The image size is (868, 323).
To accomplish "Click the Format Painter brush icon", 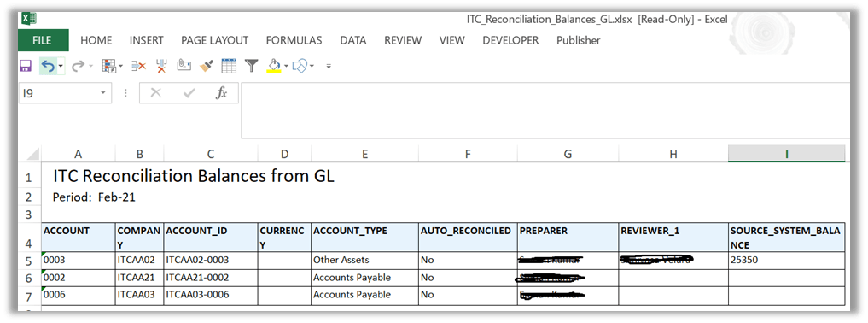I will pyautogui.click(x=207, y=67).
